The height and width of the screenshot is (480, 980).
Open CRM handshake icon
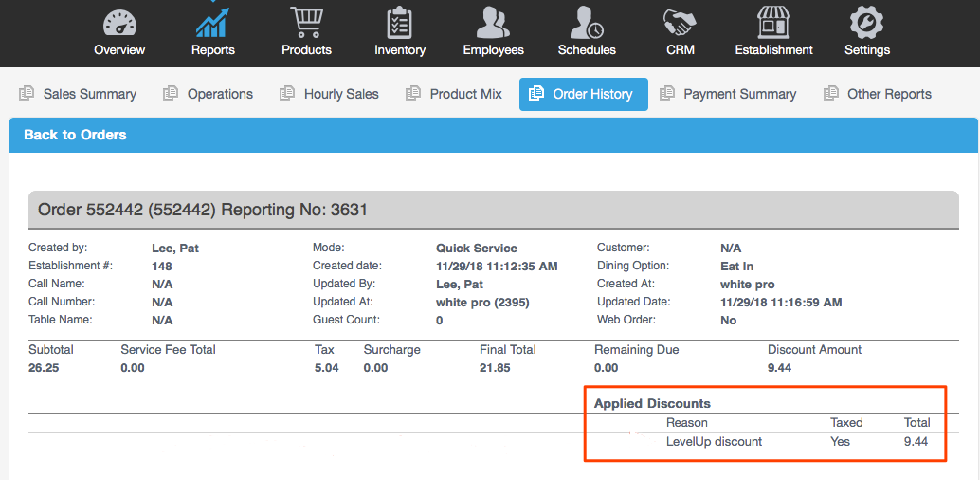coord(680,23)
